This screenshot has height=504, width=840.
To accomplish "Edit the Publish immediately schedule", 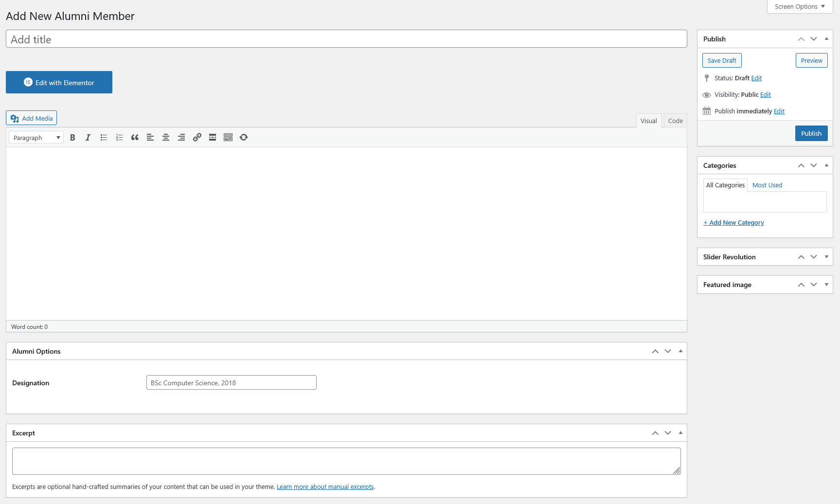I will point(779,111).
